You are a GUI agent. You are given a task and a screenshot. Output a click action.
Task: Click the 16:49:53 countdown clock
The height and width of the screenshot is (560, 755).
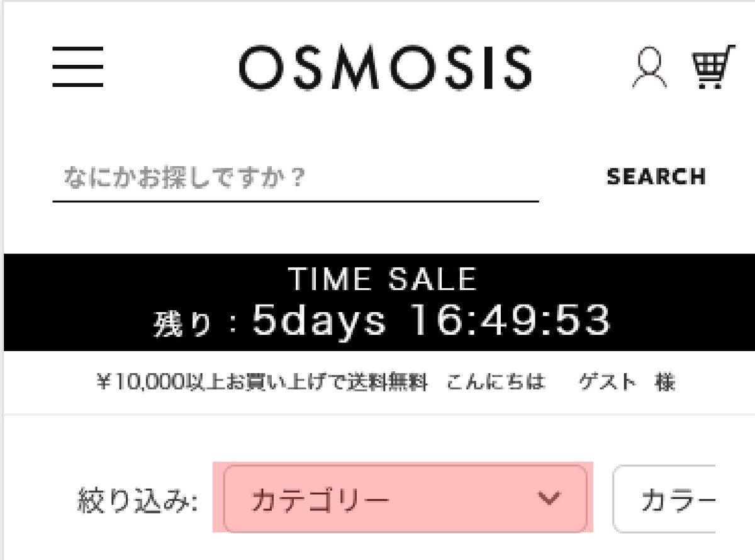pyautogui.click(x=510, y=321)
